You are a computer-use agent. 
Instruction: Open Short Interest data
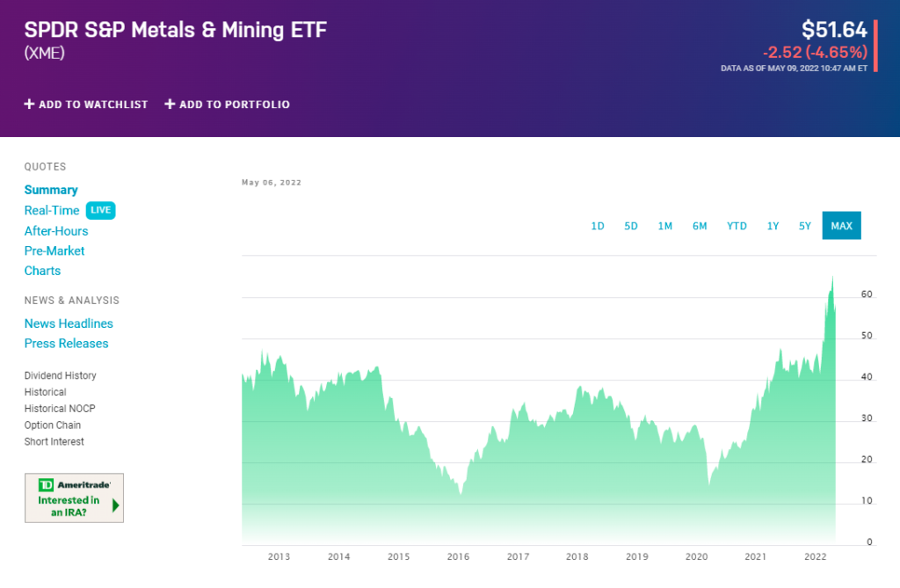54,441
